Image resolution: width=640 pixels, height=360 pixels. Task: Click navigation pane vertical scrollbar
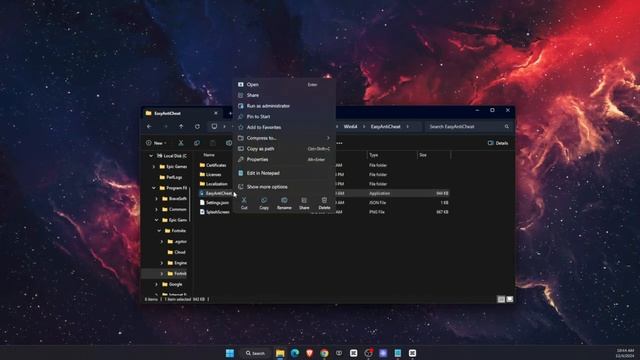tap(190, 204)
